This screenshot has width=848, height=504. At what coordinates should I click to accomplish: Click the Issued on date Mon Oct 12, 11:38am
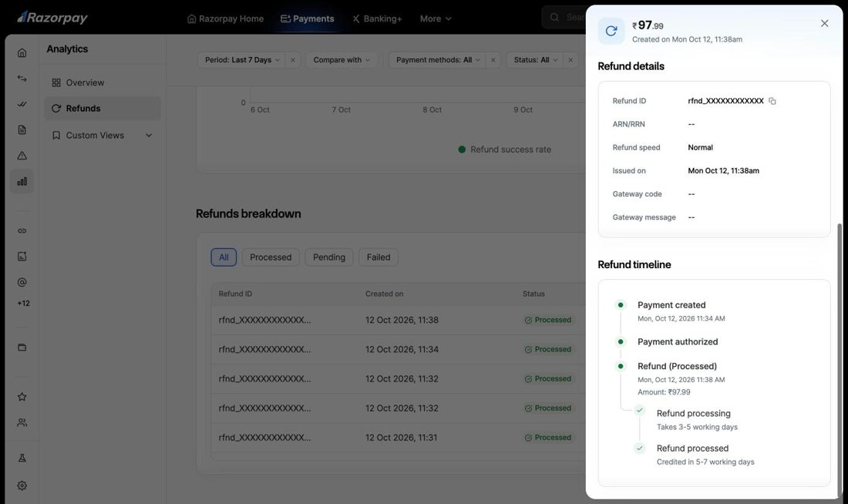click(723, 171)
